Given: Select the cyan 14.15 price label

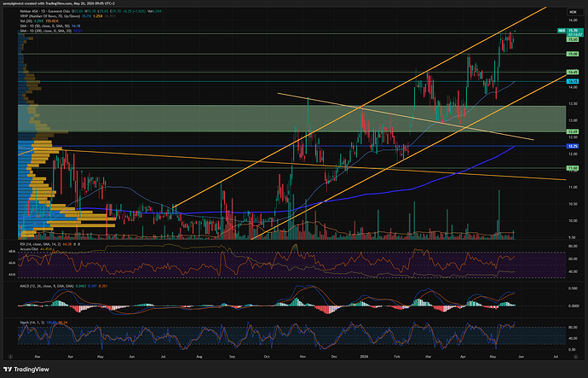Looking at the screenshot, I should 573,81.
